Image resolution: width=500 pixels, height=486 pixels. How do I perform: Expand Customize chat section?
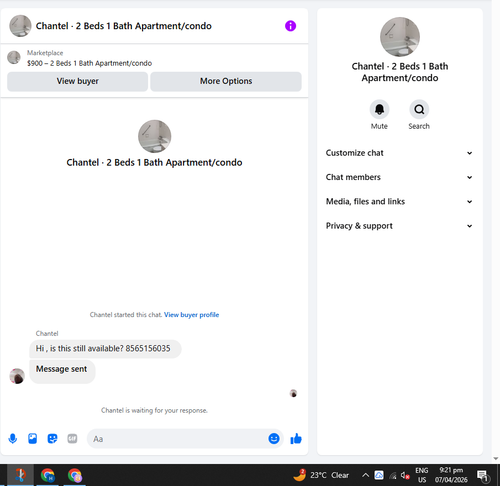[399, 153]
